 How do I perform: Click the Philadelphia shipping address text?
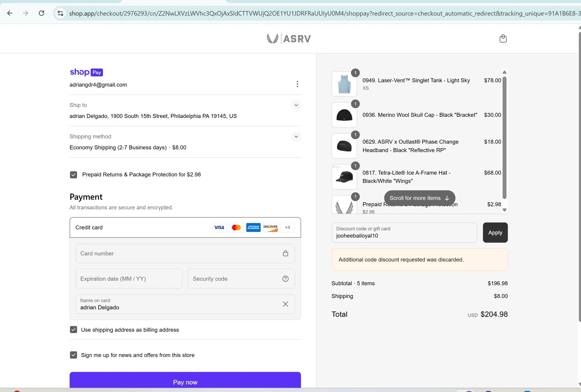(153, 116)
